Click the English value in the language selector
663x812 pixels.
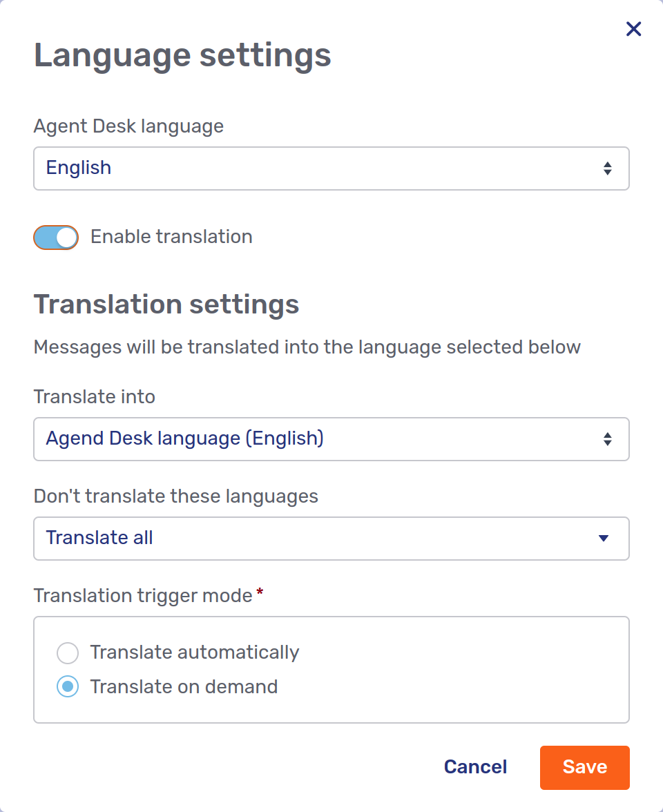pyautogui.click(x=78, y=168)
